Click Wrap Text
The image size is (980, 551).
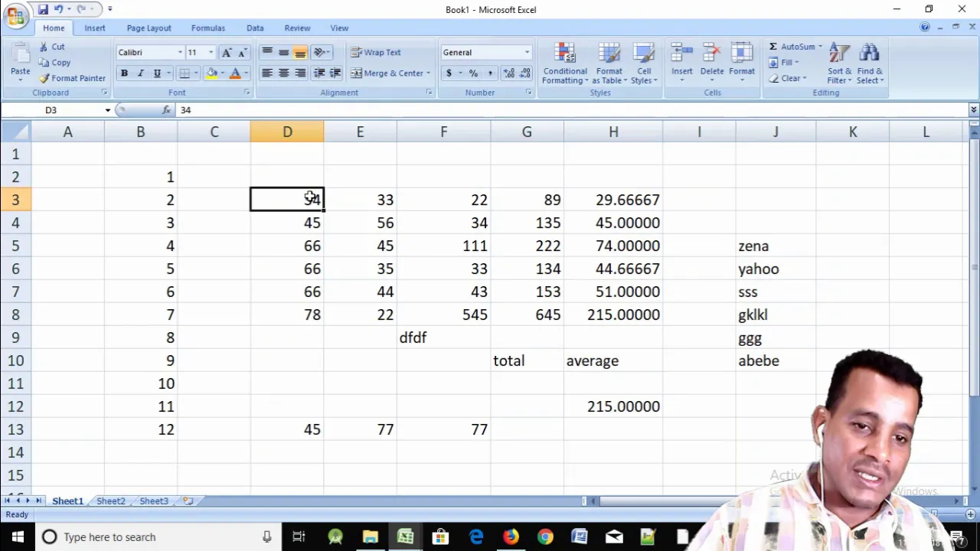[x=376, y=52]
